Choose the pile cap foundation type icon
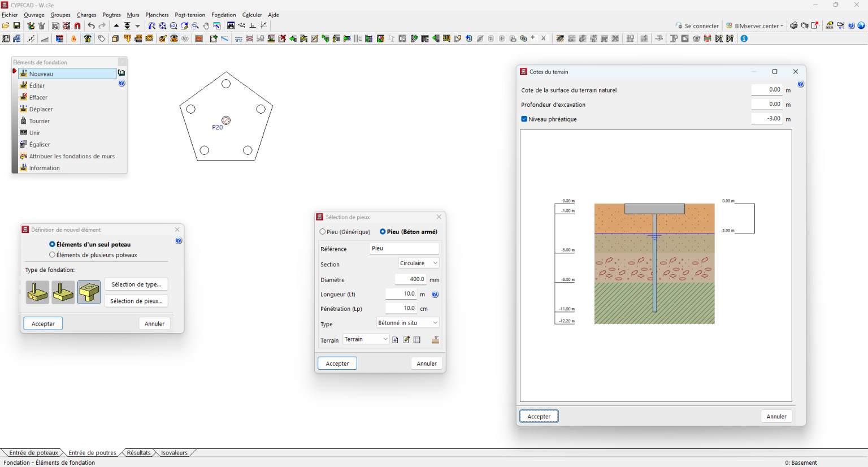The width and height of the screenshot is (868, 467). [x=89, y=292]
